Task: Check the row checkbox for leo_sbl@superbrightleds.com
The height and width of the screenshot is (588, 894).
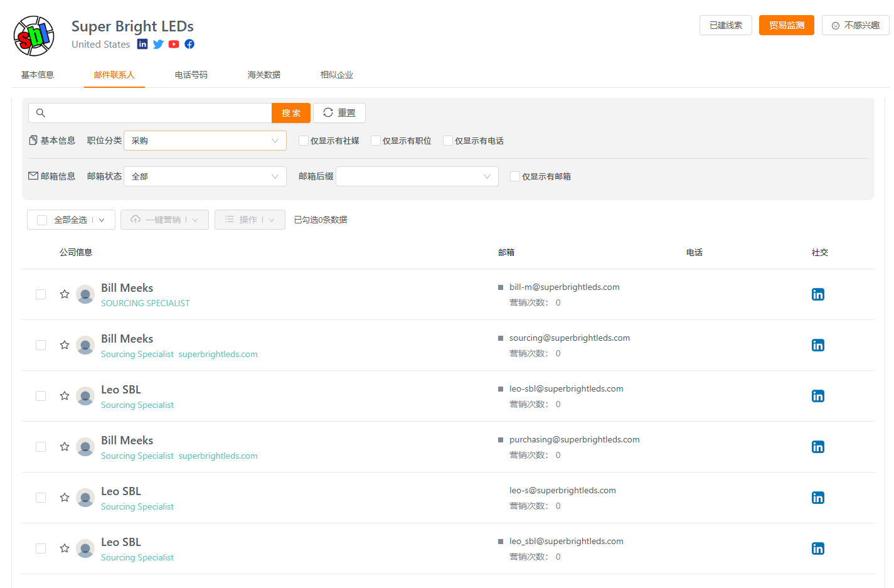Action: click(x=41, y=548)
